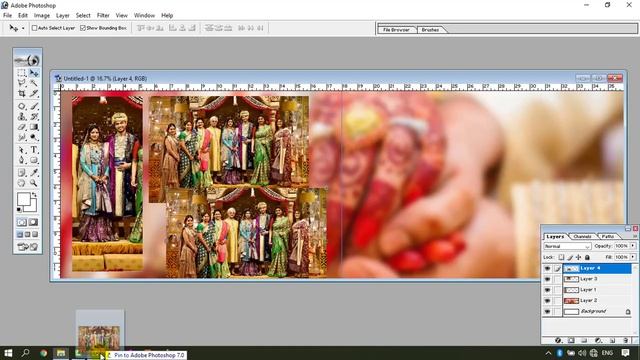This screenshot has height=360, width=640.
Task: Select the Path Selection tool
Action: [x=22, y=150]
